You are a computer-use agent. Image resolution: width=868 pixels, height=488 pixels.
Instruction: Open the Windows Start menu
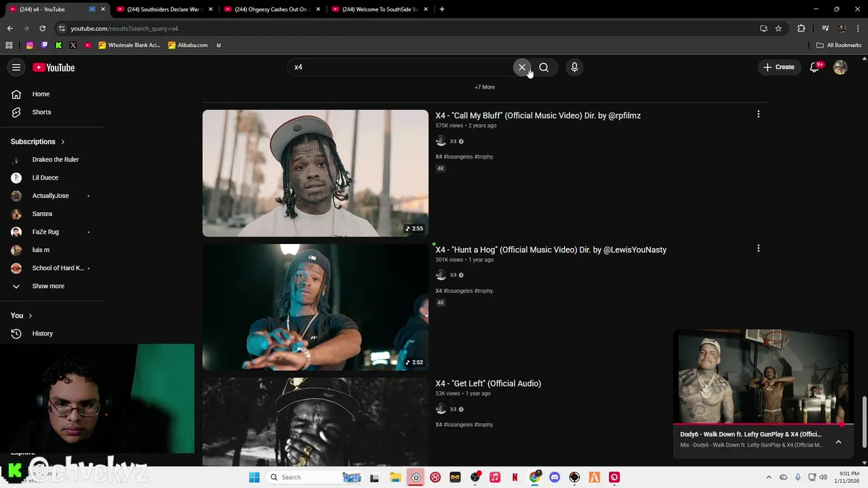coord(254,477)
